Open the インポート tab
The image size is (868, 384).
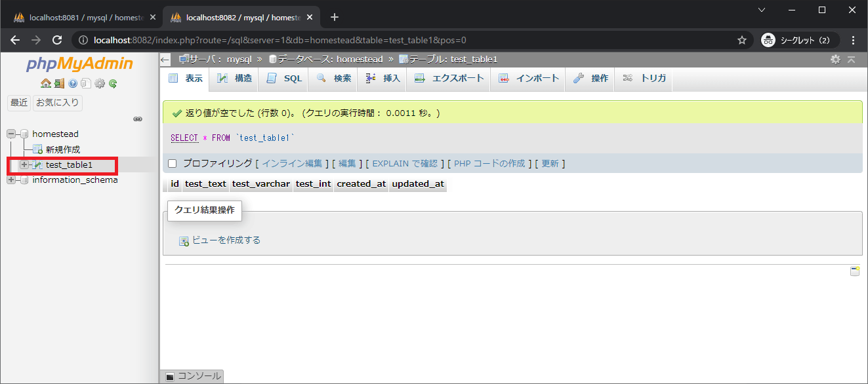tap(528, 79)
